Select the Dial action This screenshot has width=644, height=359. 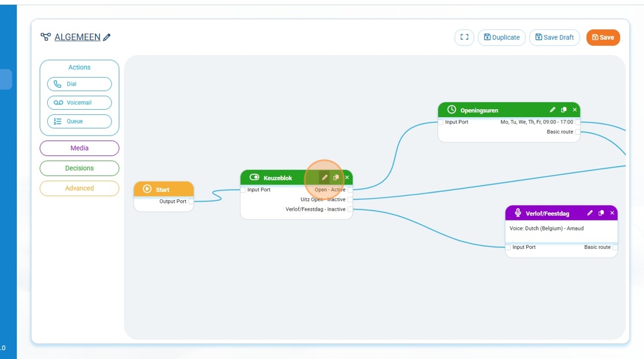click(x=79, y=84)
